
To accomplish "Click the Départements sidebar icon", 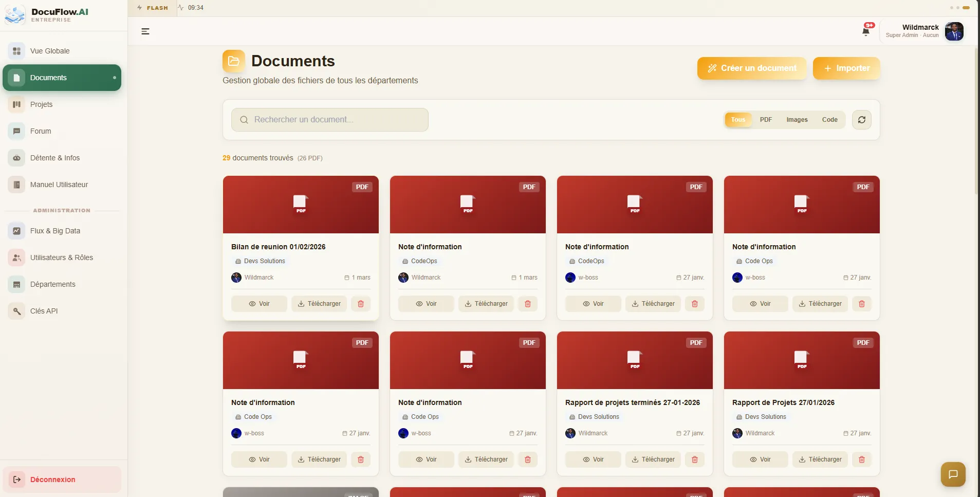I will pyautogui.click(x=16, y=284).
